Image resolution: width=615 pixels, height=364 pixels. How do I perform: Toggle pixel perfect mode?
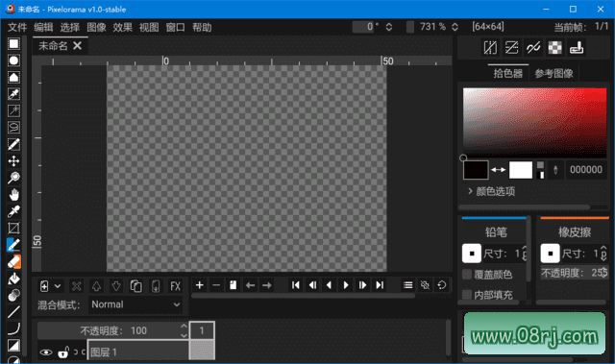533,48
